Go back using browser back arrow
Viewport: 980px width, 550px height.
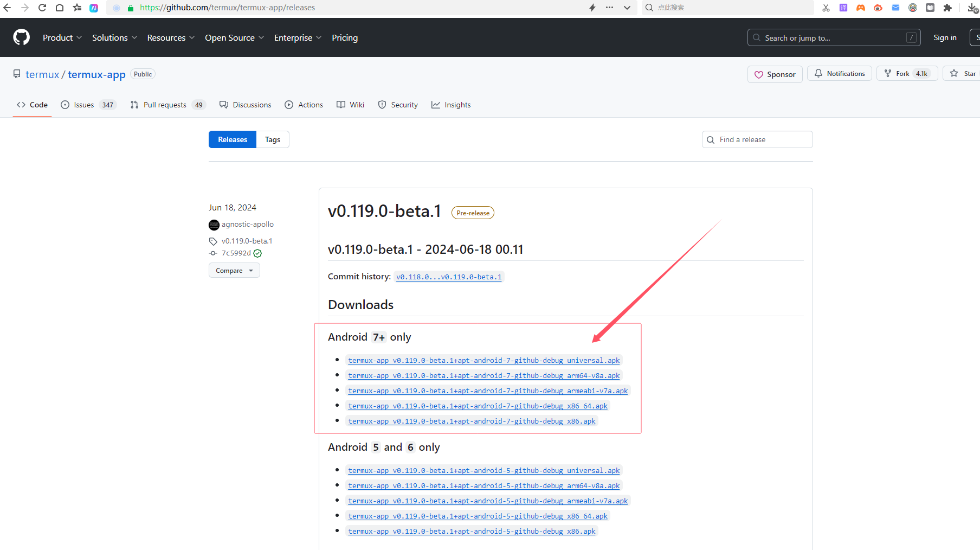[7, 8]
